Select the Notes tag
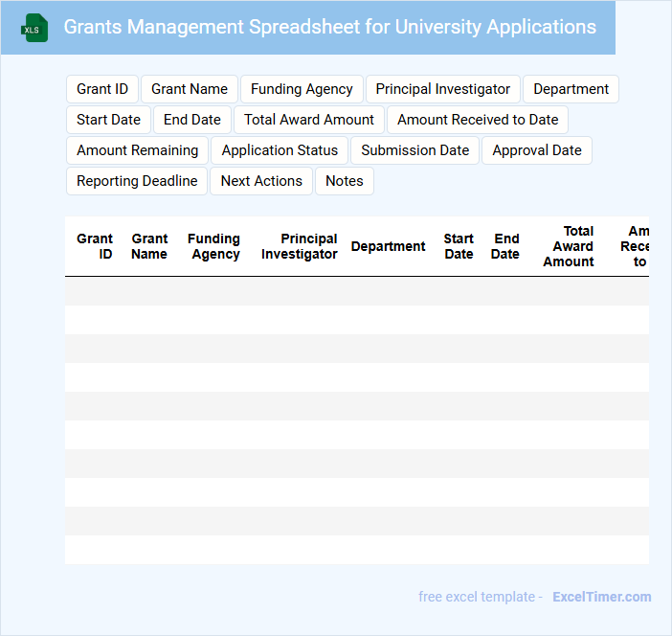672x636 pixels. pyautogui.click(x=345, y=181)
